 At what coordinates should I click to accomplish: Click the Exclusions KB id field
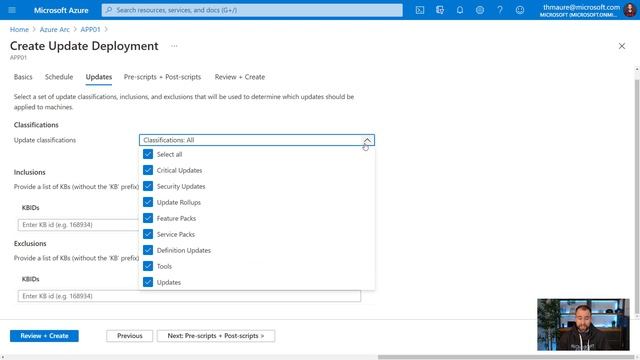point(189,296)
